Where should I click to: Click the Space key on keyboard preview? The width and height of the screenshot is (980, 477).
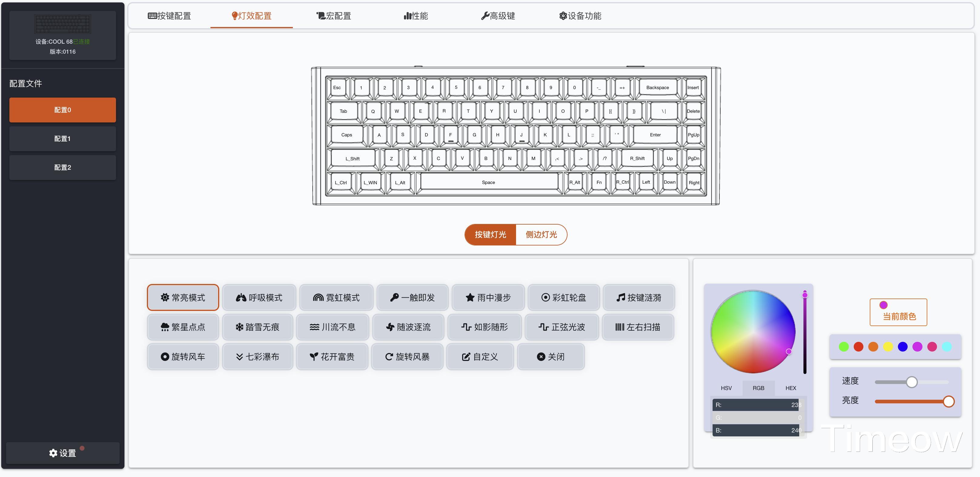tap(488, 182)
